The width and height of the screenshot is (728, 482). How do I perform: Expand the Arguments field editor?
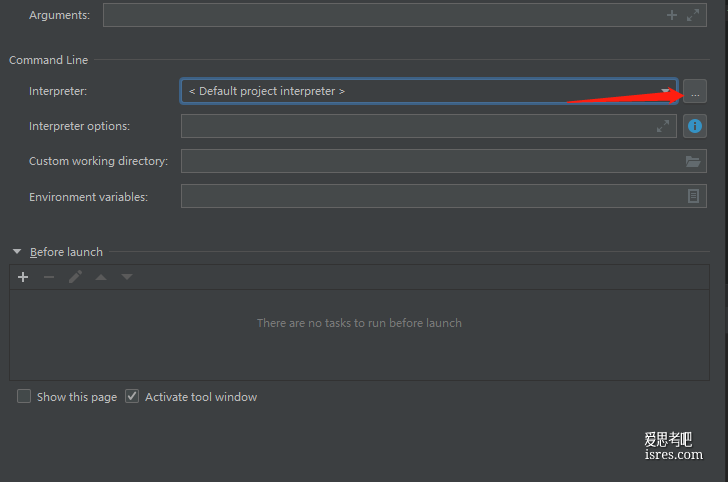[693, 15]
